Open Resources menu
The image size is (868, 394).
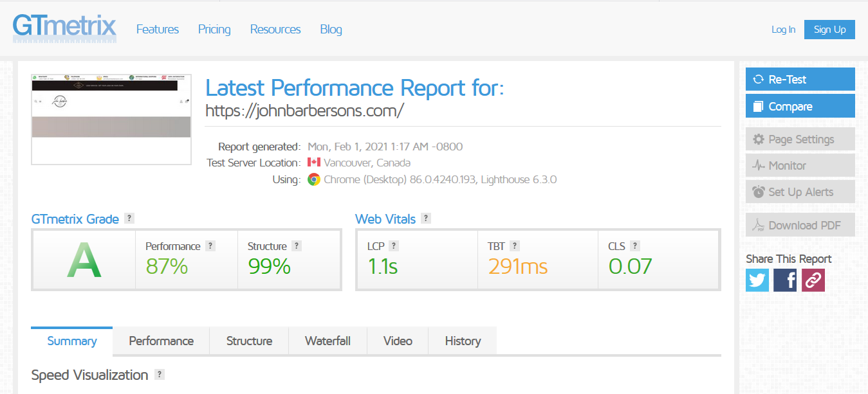pyautogui.click(x=275, y=29)
